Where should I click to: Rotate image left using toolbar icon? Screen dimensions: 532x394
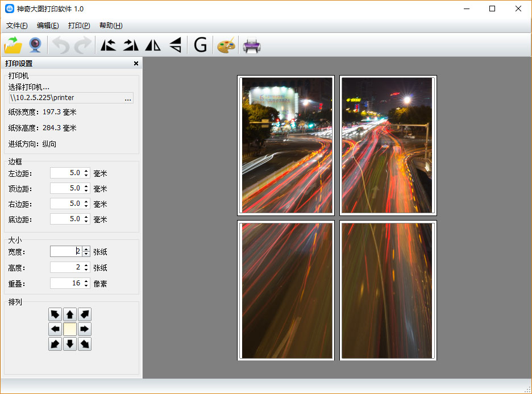(108, 45)
